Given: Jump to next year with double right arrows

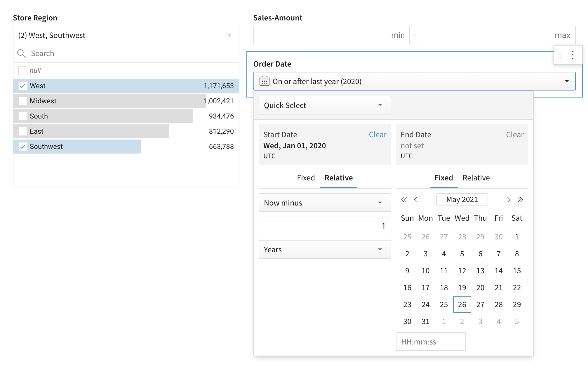Looking at the screenshot, I should tap(520, 200).
